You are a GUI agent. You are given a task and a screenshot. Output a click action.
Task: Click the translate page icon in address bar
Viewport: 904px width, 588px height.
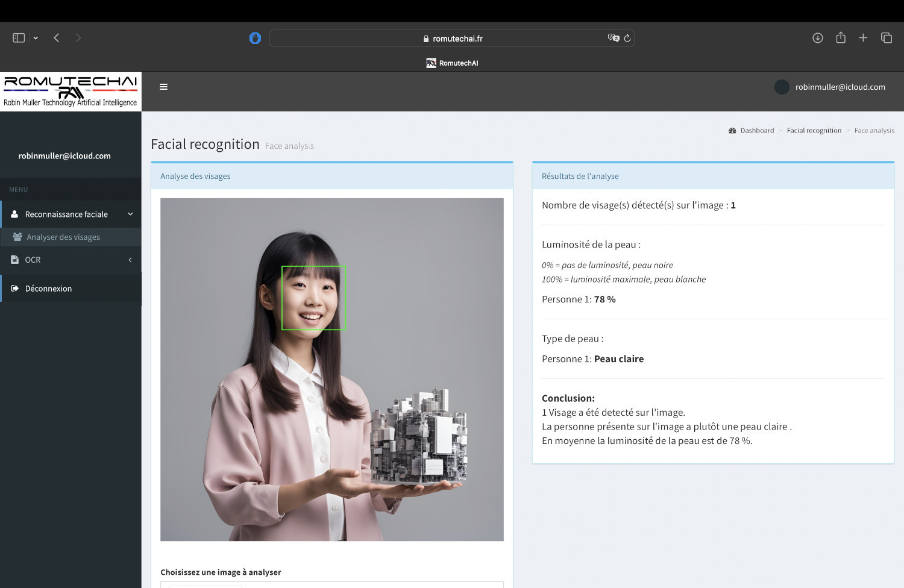click(x=613, y=38)
